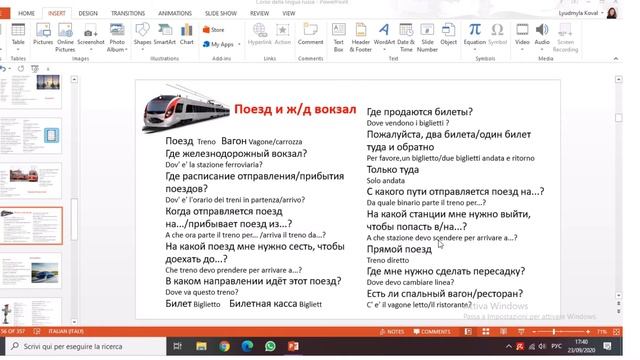The height and width of the screenshot is (360, 640).
Task: Expand My Apps dropdown
Action: (239, 44)
